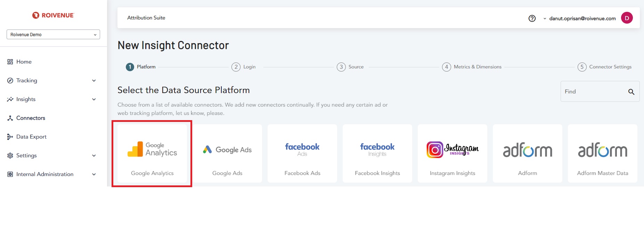This screenshot has height=225, width=644.
Task: Click the Settings sidebar label
Action: coord(26,156)
